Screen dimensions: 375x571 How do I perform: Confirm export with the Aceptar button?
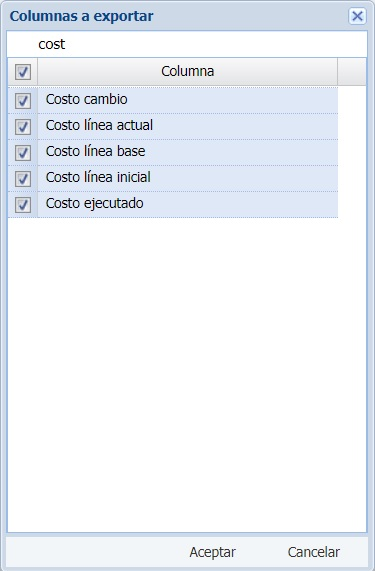coord(213,552)
